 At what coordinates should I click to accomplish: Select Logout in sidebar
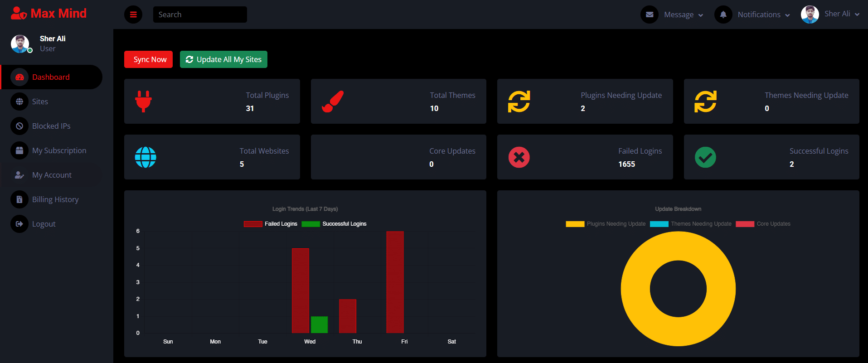pyautogui.click(x=52, y=224)
